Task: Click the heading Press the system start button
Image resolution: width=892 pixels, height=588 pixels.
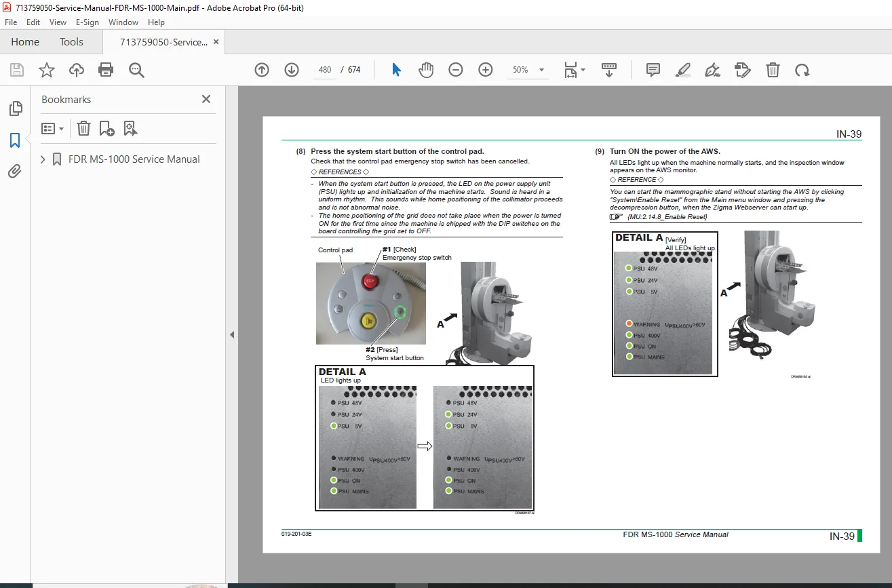Action: pos(397,151)
